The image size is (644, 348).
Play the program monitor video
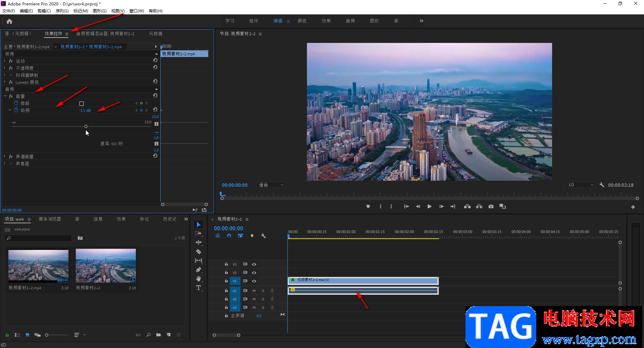click(x=429, y=207)
